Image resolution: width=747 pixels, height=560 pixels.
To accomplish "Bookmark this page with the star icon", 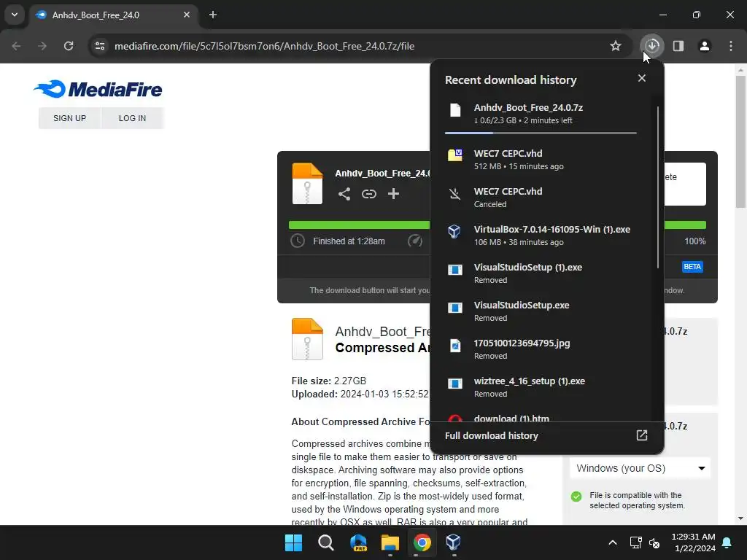I will 616,46.
